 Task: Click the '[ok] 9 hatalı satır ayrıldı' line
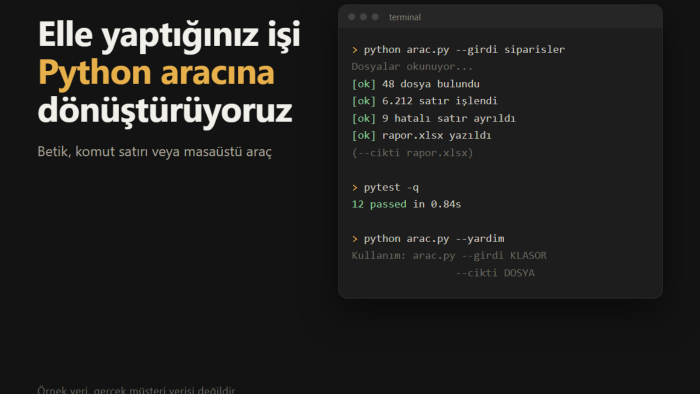click(x=433, y=118)
